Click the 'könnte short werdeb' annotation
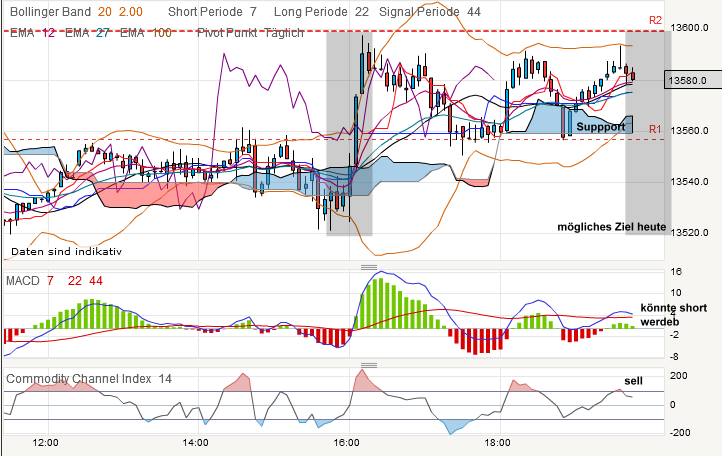Image resolution: width=722 pixels, height=456 pixels. click(x=673, y=315)
